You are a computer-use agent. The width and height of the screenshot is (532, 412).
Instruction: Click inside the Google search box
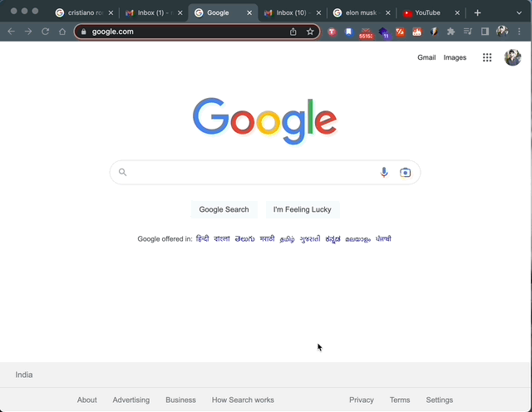pyautogui.click(x=251, y=172)
